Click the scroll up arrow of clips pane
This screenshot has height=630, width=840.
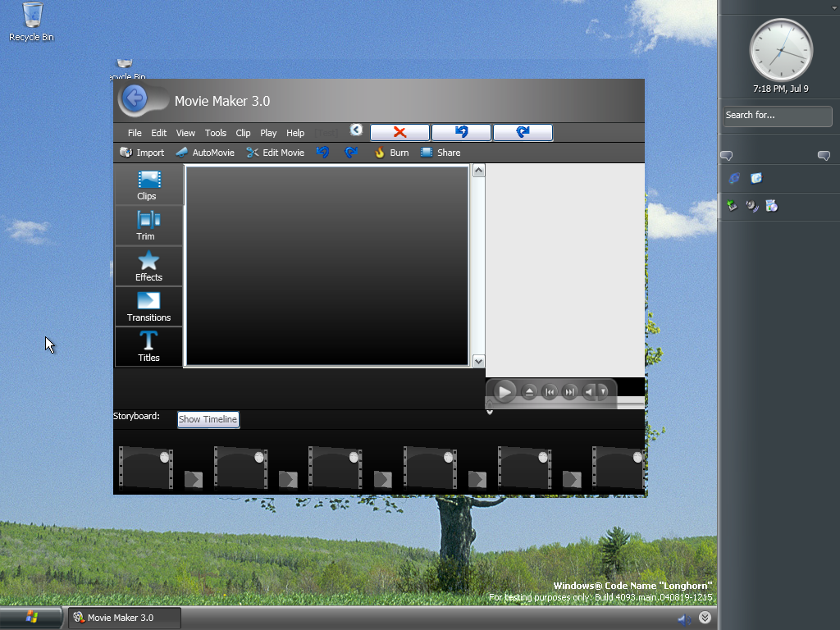(478, 171)
